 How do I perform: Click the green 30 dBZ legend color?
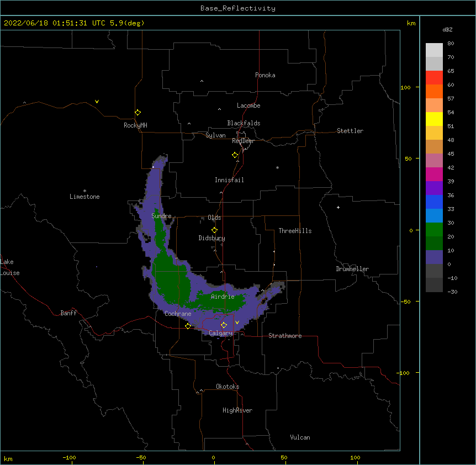tap(434, 230)
